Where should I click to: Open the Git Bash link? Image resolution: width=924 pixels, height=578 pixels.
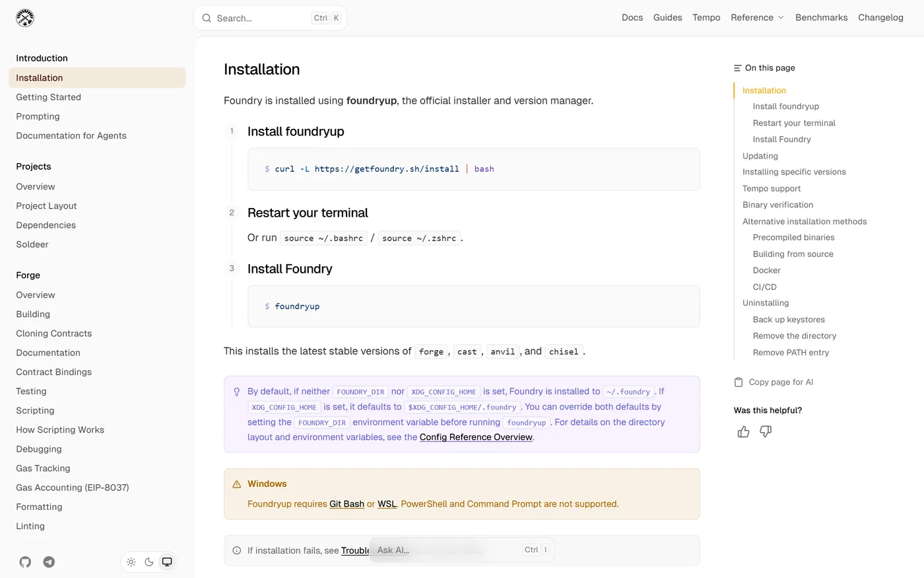pos(346,504)
